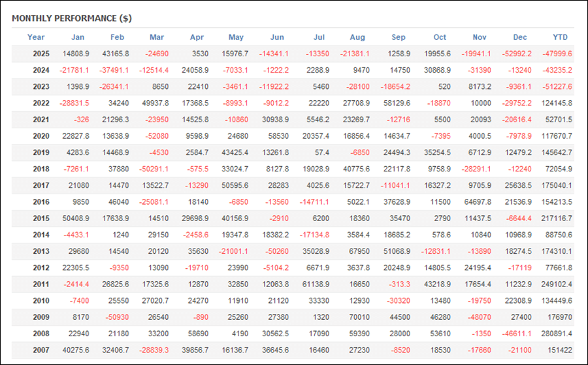The image size is (588, 365).
Task: Click the 2020 March loss -52080
Action: click(157, 136)
